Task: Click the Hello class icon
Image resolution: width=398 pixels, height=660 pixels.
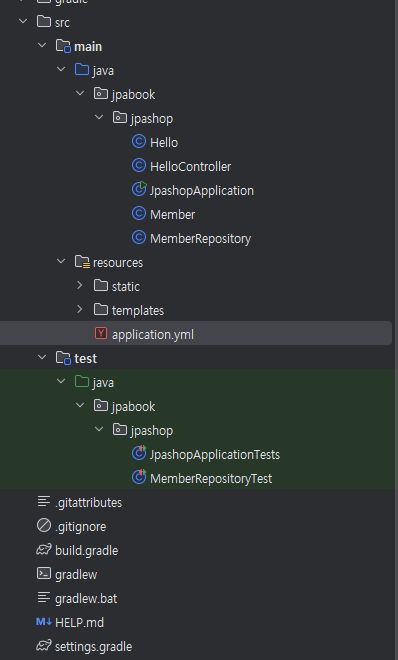Action: (x=139, y=141)
